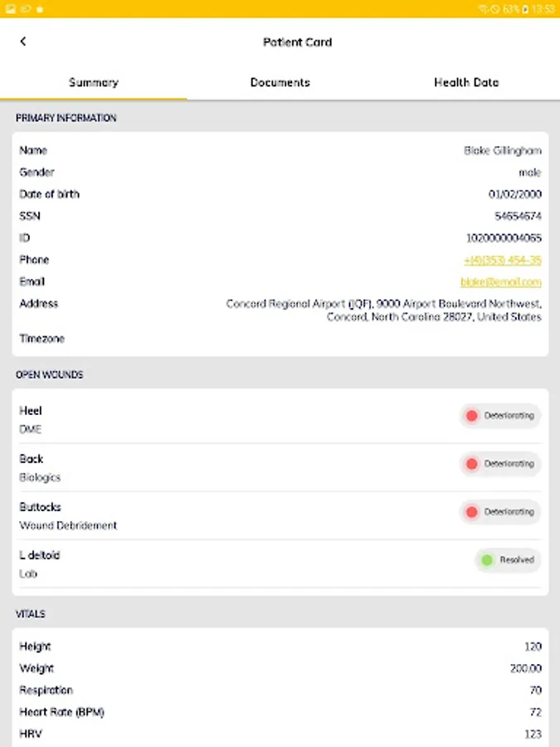Open the blake email address link

[501, 282]
